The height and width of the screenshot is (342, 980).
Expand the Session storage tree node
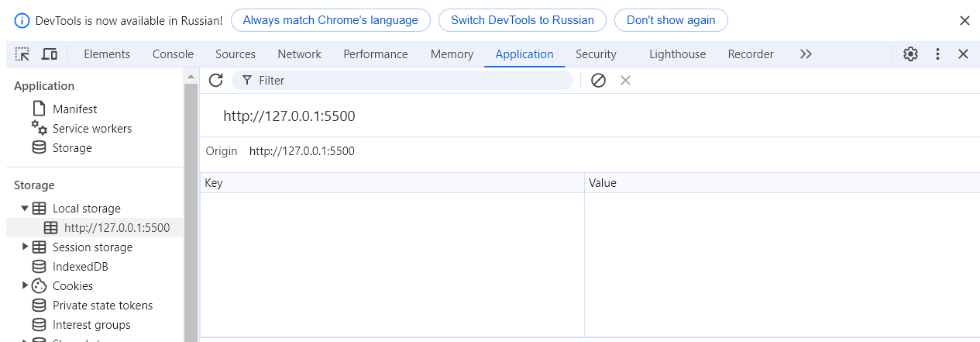click(x=25, y=247)
